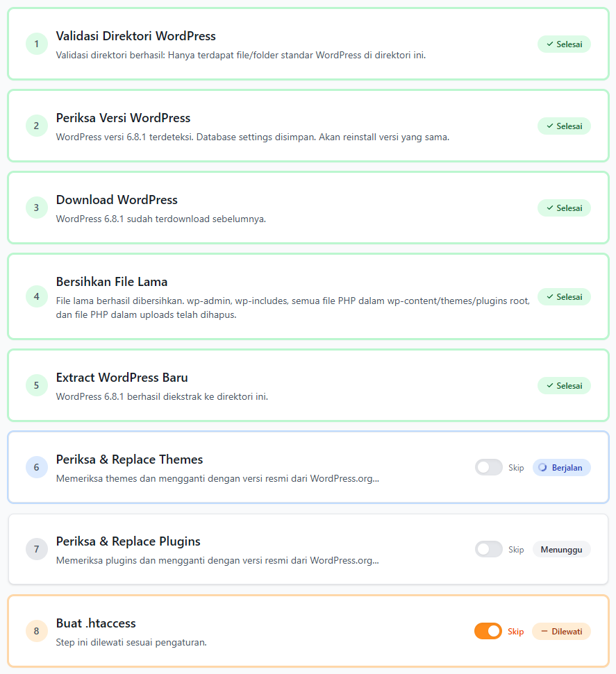Viewport: 616px width, 674px height.
Task: Disable Skip toggle for Buat .htaccess
Action: pos(488,631)
